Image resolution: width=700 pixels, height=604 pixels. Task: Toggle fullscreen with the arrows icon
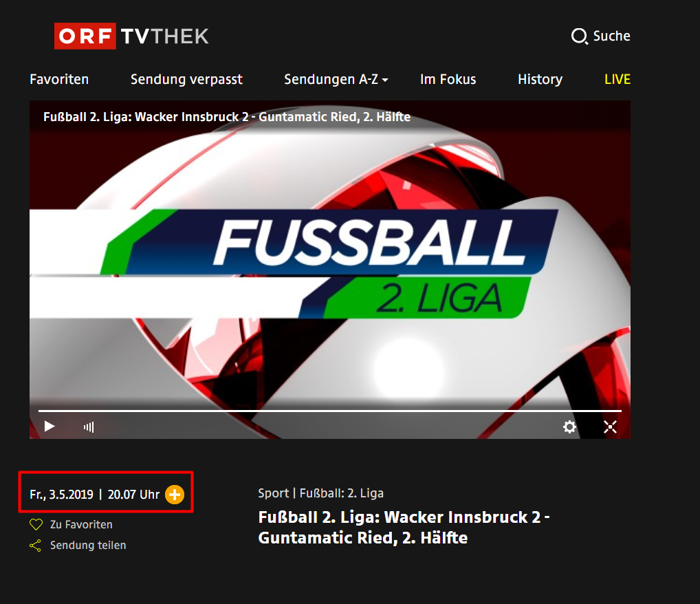coord(611,427)
